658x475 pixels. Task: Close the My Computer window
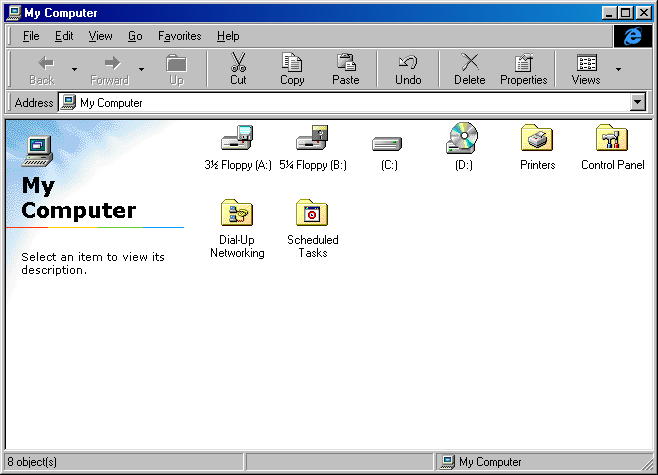coord(643,13)
